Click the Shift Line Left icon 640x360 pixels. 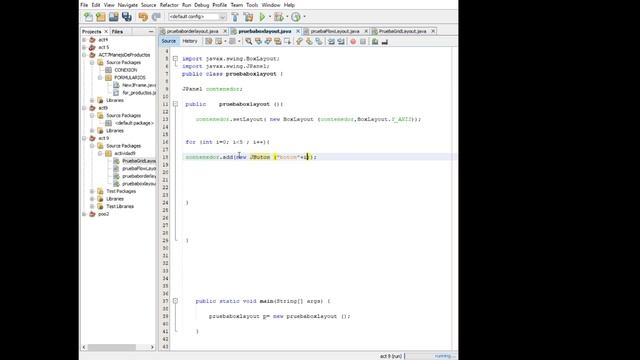tap(331, 41)
